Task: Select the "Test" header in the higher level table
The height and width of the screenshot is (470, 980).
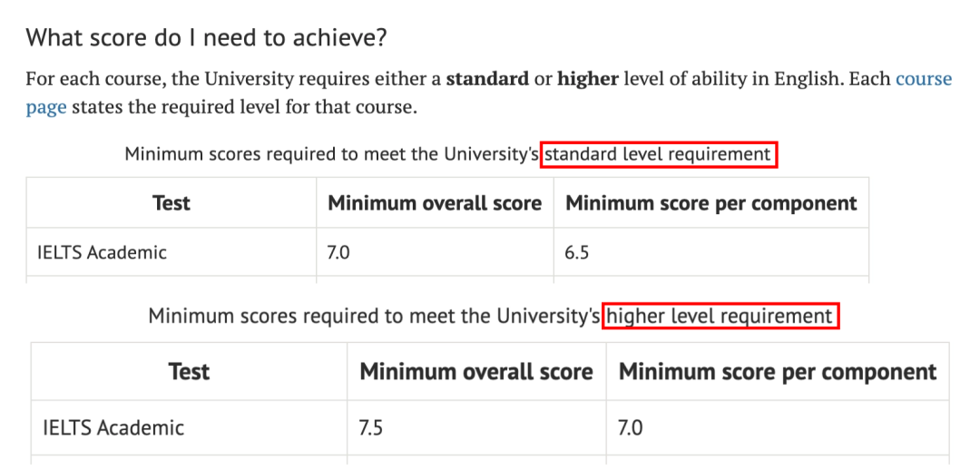Action: point(189,372)
